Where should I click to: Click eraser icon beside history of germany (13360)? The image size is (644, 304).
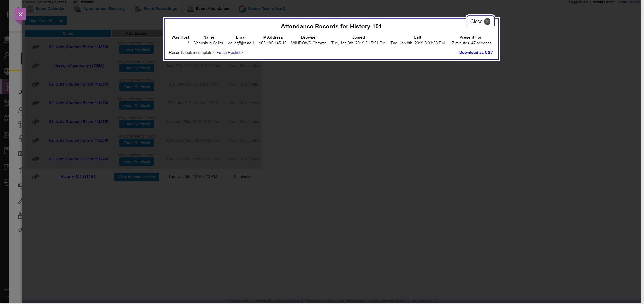click(35, 66)
